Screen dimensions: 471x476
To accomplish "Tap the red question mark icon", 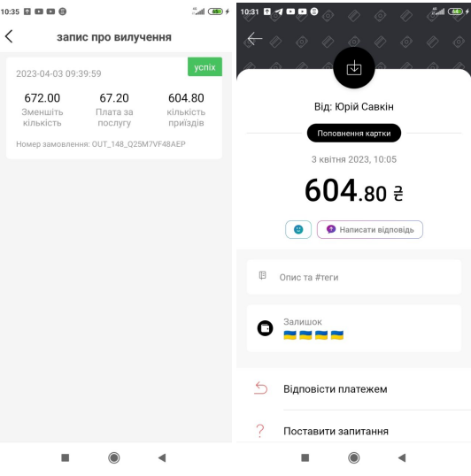I will click(x=260, y=431).
